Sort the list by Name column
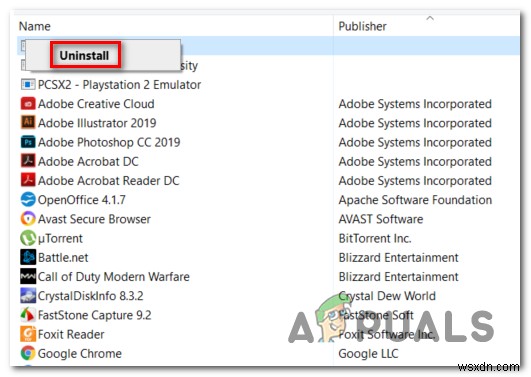Viewport: 531px width, 377px height. click(x=35, y=26)
